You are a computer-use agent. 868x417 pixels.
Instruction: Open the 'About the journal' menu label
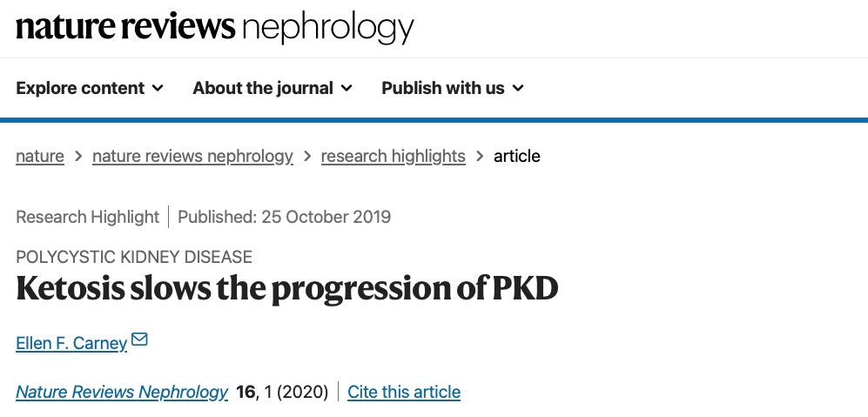pyautogui.click(x=263, y=88)
